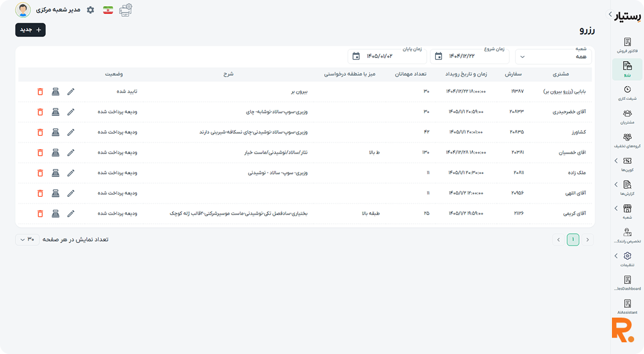This screenshot has height=354, width=644.
Task: Open the calendar icon of زمان شروع
Action: click(438, 56)
